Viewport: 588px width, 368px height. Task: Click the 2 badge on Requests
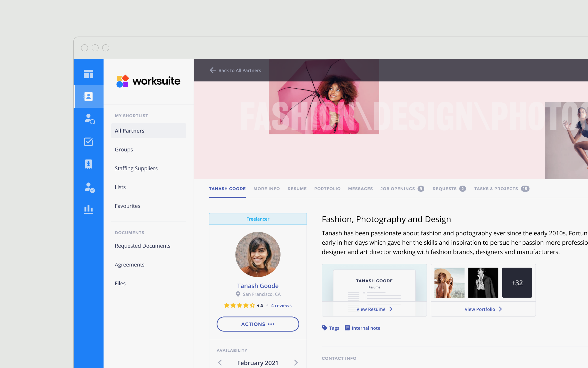tap(463, 189)
